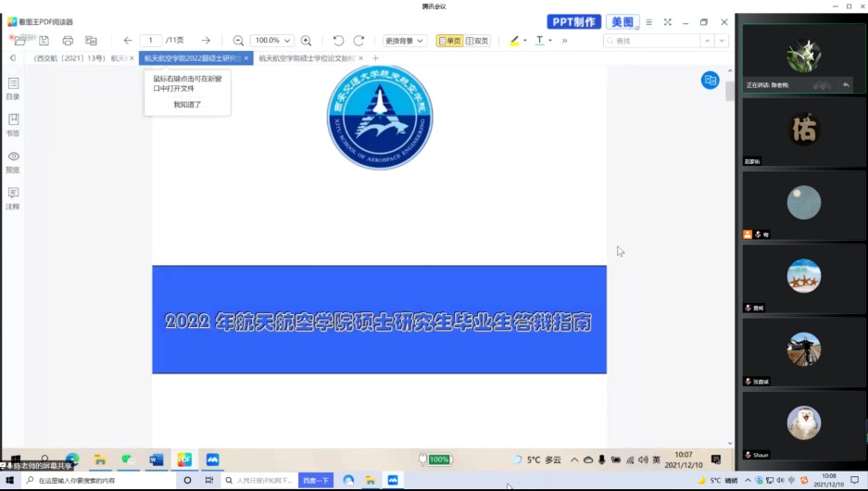Switch to the 航天航空学院硕士学位论文 tab
Viewport: 868px width, 491px height.
point(306,58)
